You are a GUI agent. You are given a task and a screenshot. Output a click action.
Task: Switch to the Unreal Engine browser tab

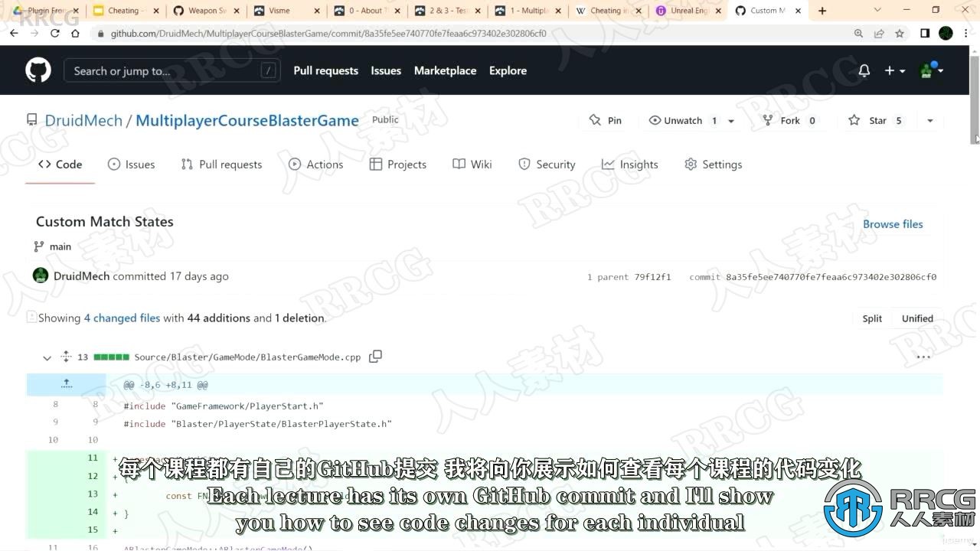689,11
